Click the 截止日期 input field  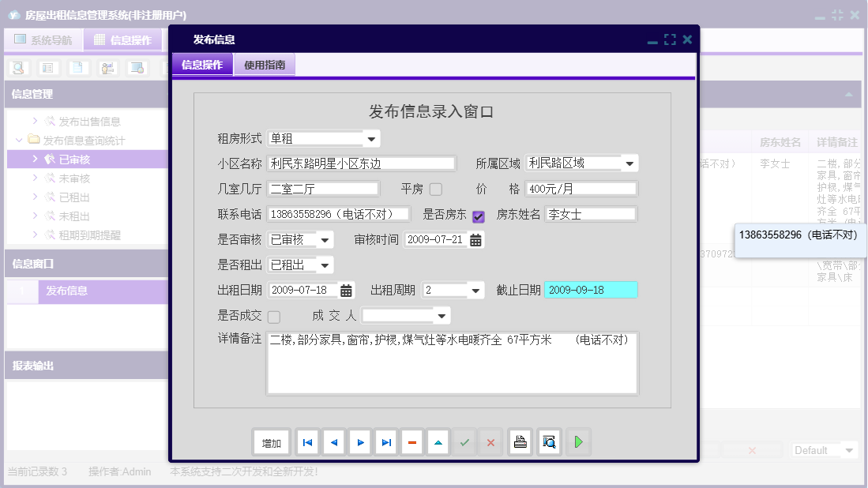click(x=589, y=289)
